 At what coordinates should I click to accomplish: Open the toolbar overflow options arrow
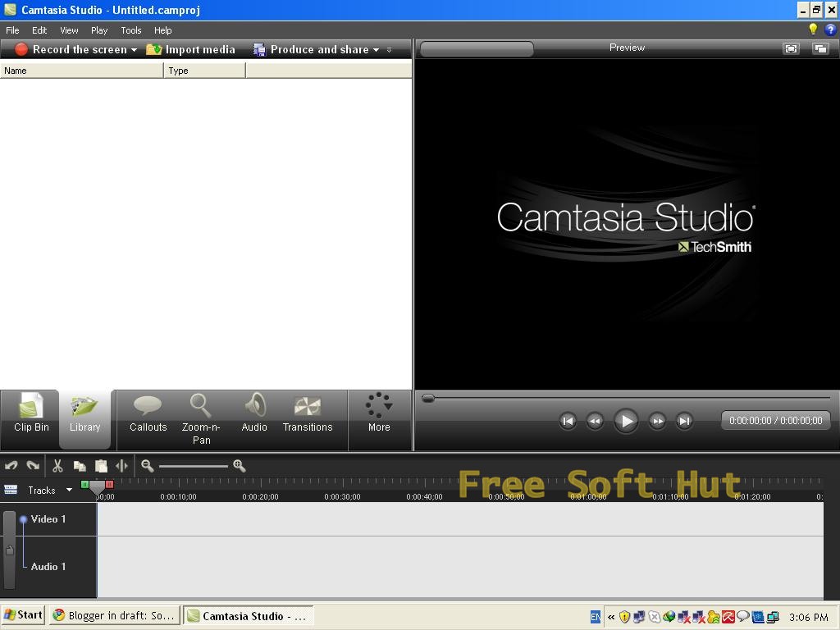click(x=389, y=50)
